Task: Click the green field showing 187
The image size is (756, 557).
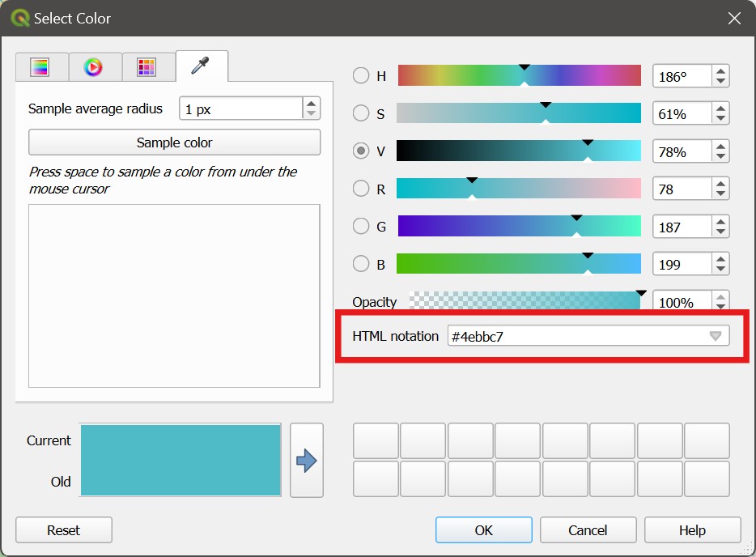Action: tap(682, 227)
